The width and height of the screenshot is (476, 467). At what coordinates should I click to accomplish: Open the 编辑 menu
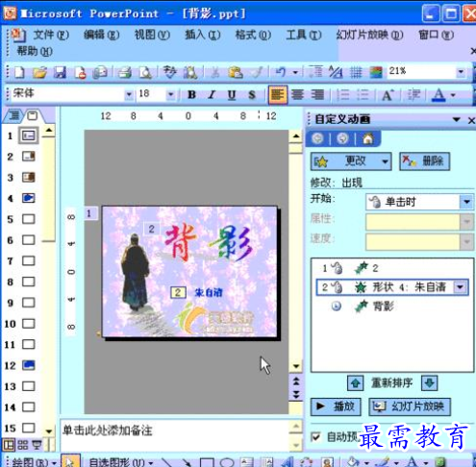pyautogui.click(x=101, y=35)
